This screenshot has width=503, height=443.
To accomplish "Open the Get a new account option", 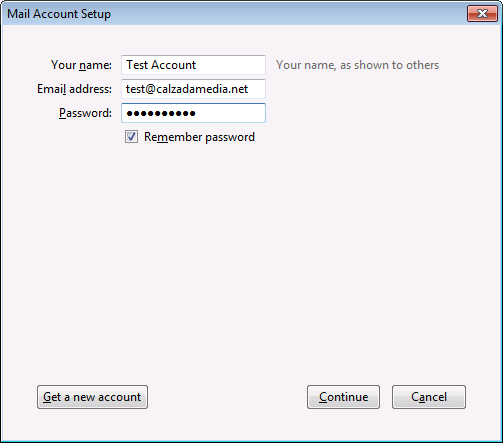I will [x=92, y=397].
